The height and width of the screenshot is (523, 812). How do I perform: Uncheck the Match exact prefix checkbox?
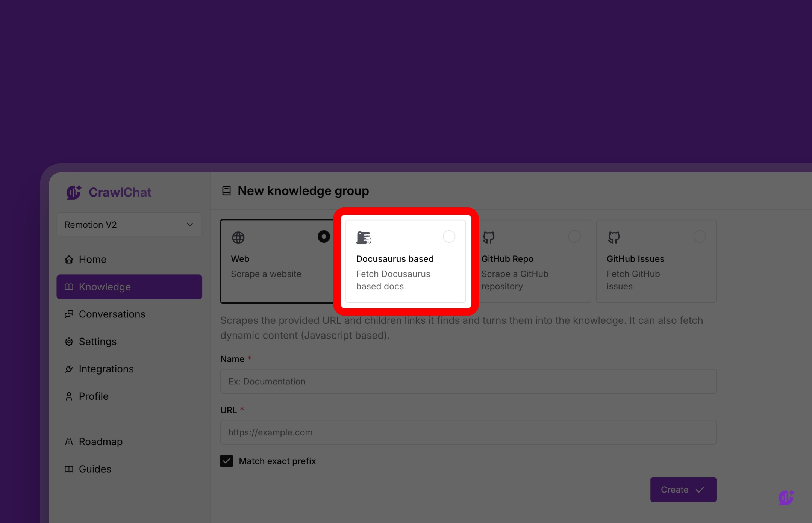(x=226, y=461)
